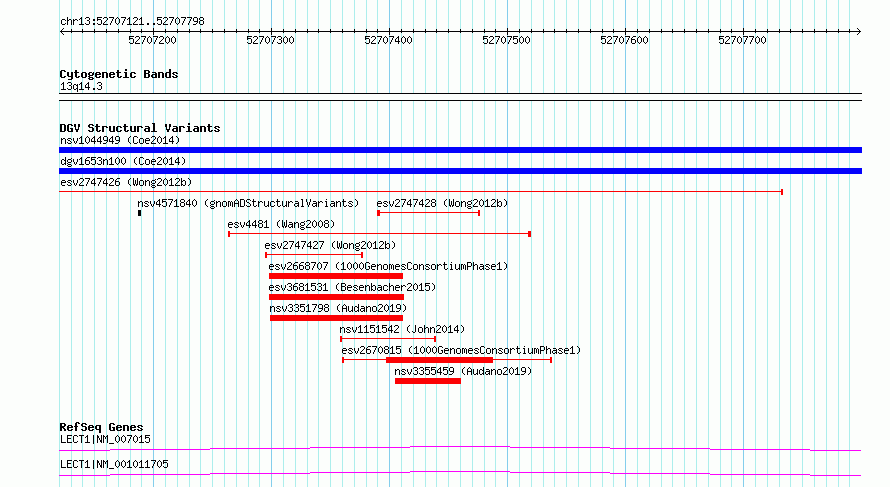Select the esv3681531 (Besenbacher2015) red bar
Viewport: 890px width, 487px height.
pos(336,297)
